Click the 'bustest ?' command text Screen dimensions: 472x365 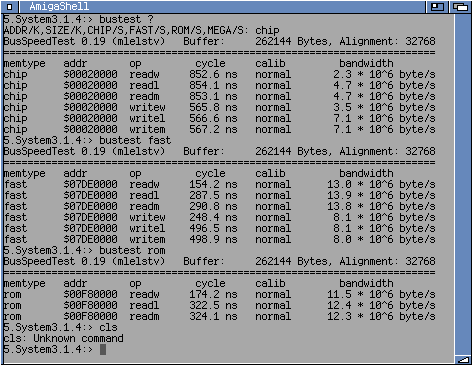(126, 19)
